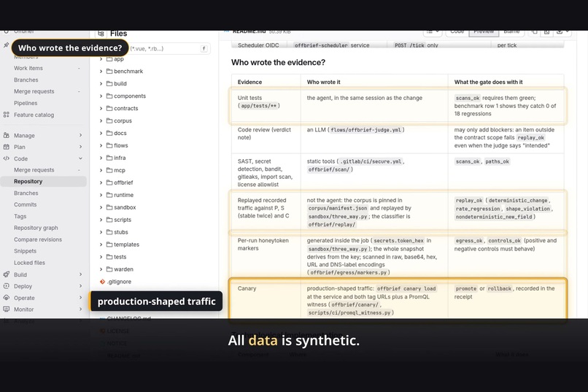Expand the Deploy section chevron
The image size is (588, 392).
81,286
